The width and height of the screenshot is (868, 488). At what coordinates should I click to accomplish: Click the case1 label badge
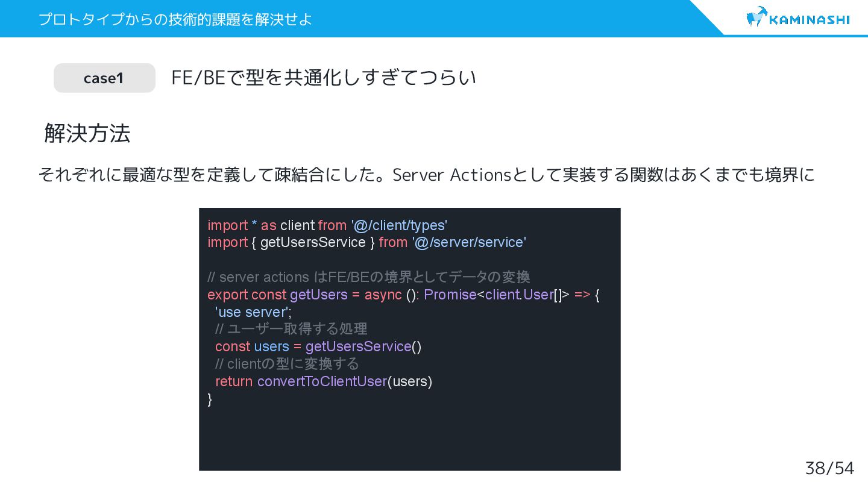click(104, 78)
